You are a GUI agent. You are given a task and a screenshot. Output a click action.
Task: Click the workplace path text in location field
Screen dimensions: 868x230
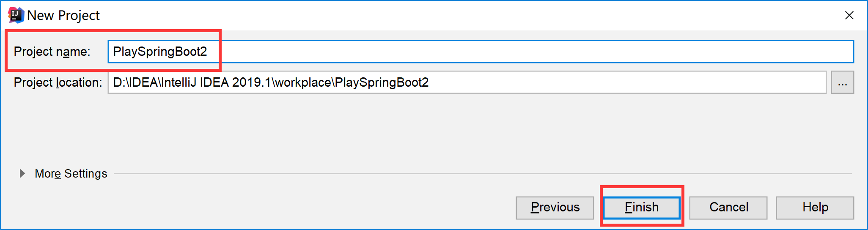pyautogui.click(x=303, y=82)
